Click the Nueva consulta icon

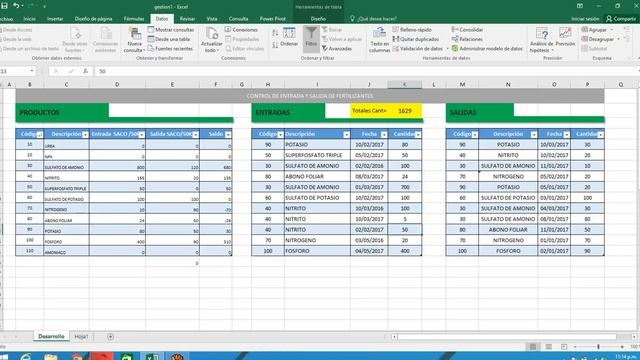134,40
